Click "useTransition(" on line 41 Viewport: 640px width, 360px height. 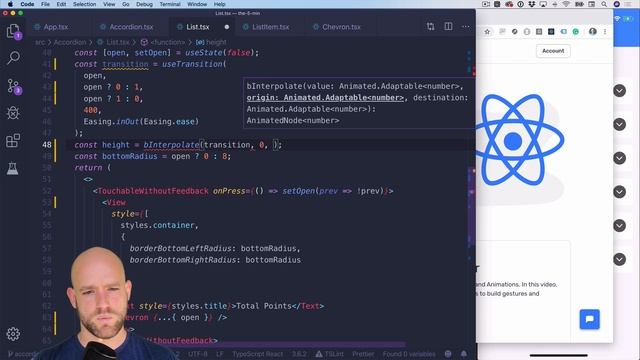pyautogui.click(x=194, y=64)
